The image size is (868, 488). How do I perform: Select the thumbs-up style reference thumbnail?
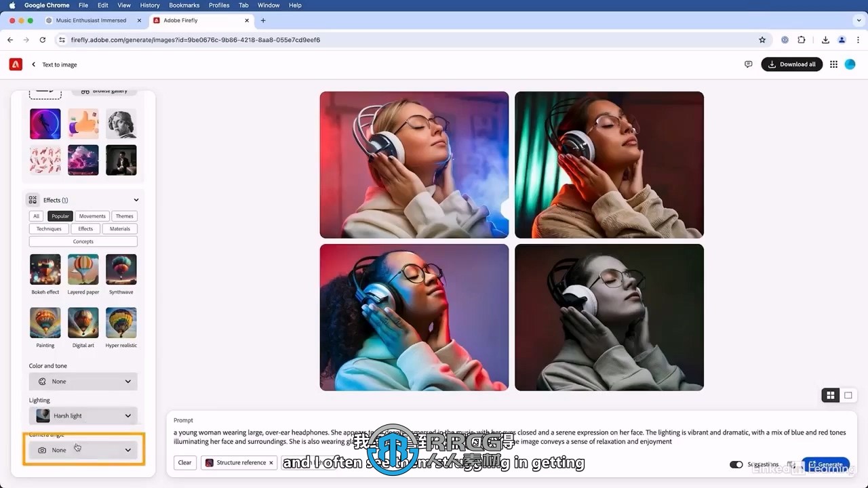(x=83, y=124)
